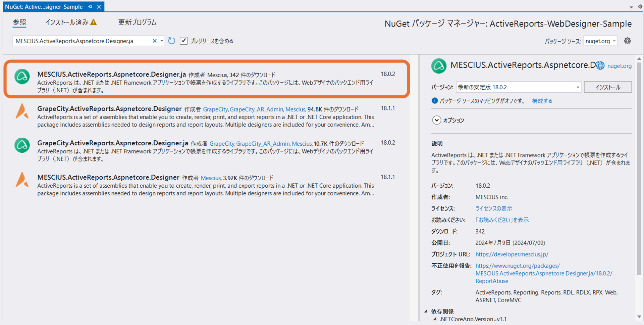644x325 pixels.
Task: Click the MESCIUS inc. author value
Action: tap(492, 197)
